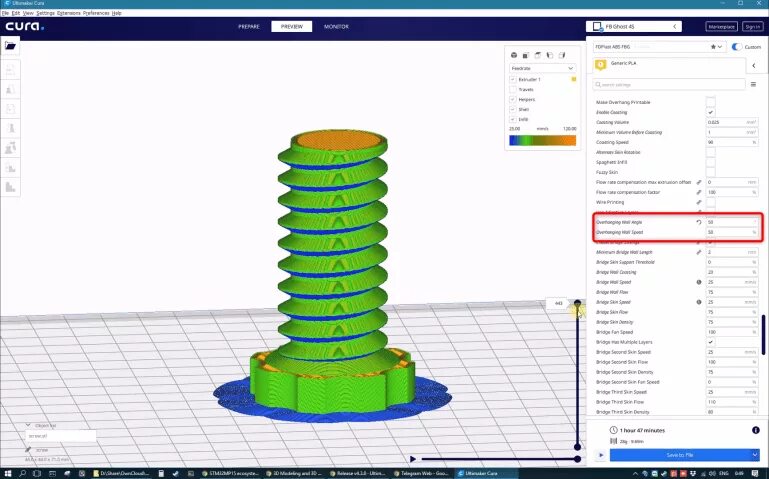
Task: Click the Marketplace button
Action: tap(721, 26)
